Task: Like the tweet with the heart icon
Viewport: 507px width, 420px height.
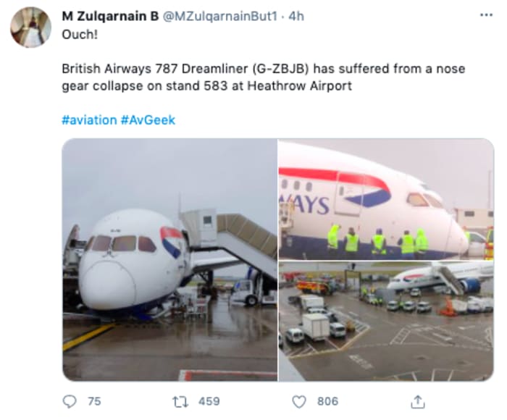Action: tap(298, 400)
